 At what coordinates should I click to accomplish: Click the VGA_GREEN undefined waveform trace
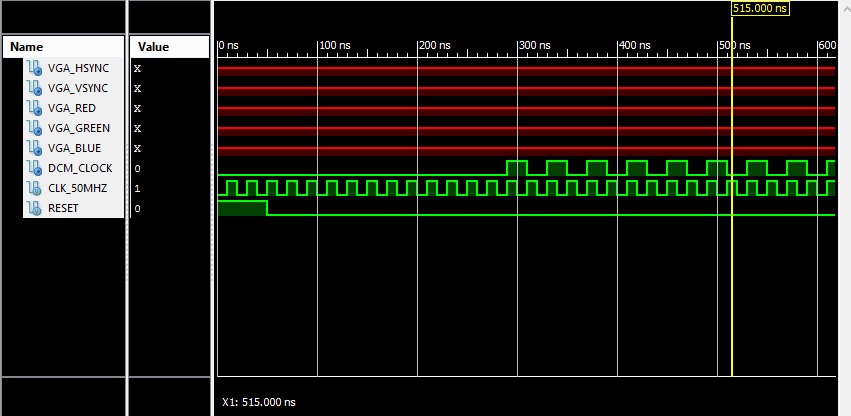pyautogui.click(x=526, y=131)
